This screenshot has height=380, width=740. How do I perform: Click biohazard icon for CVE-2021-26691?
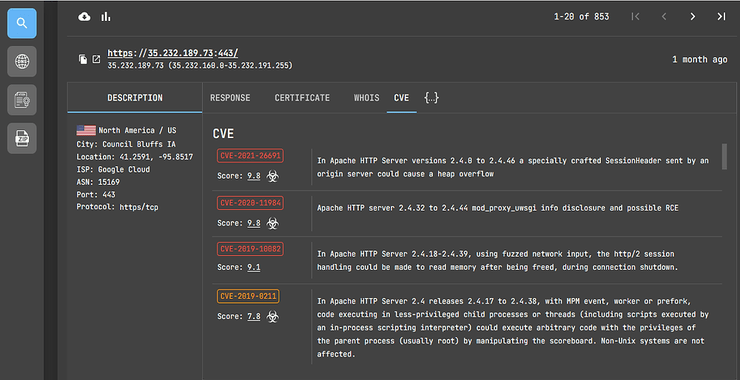[x=272, y=176]
